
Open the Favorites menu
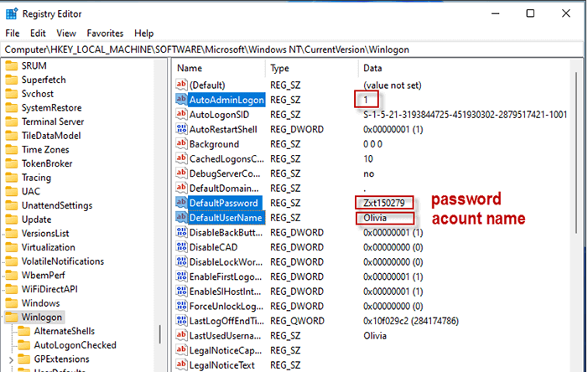pyautogui.click(x=105, y=33)
